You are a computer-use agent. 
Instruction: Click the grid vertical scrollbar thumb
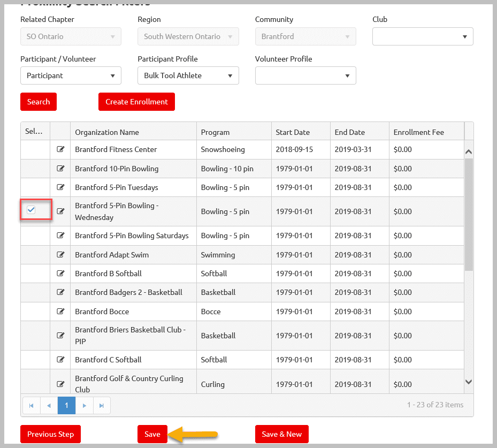(469, 215)
